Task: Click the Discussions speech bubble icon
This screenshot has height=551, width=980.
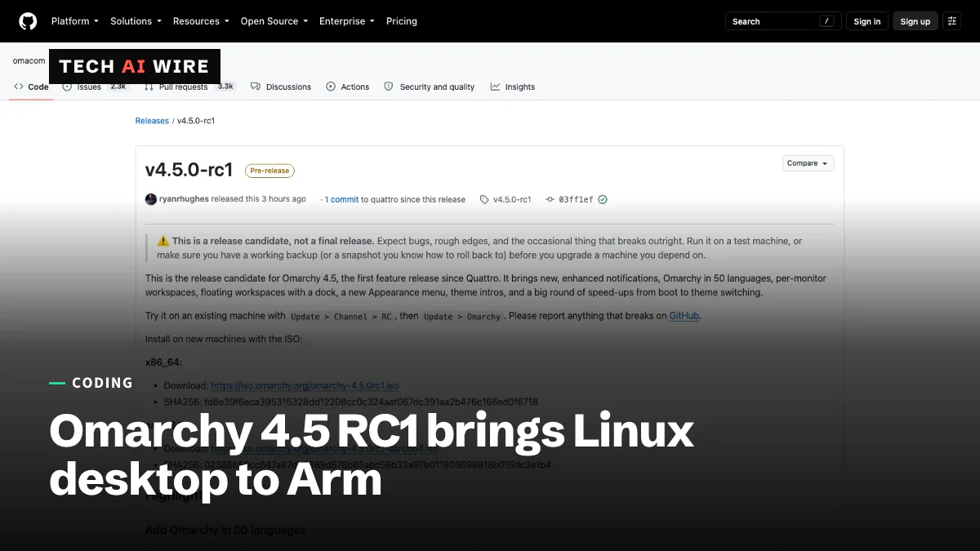Action: click(x=256, y=87)
